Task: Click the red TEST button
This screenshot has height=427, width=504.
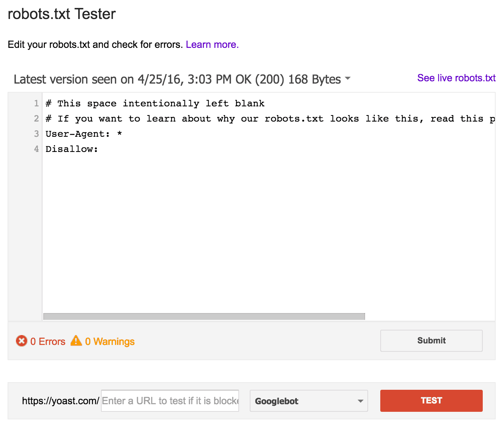Action: click(432, 401)
